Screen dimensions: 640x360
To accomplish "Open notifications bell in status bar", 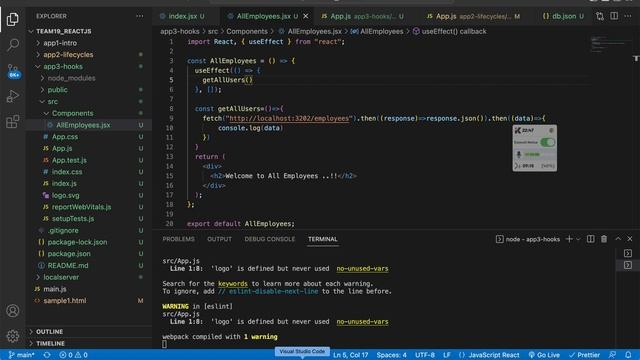I will (628, 355).
